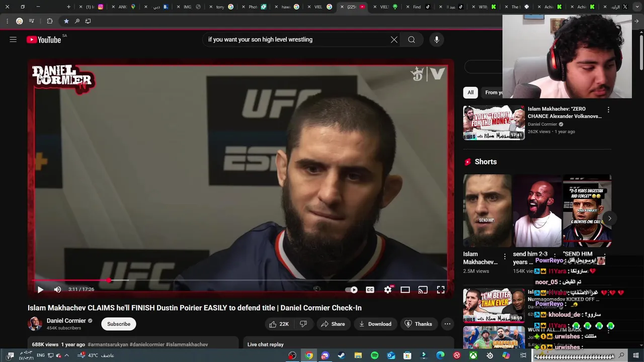Open Chrome profile avatar in toolbar
This screenshot has width=644, height=362.
click(20, 21)
